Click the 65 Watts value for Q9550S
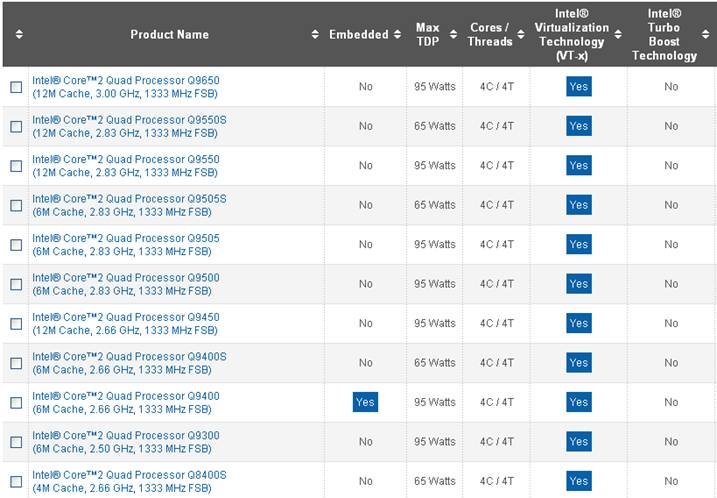The image size is (717, 498). [x=435, y=126]
